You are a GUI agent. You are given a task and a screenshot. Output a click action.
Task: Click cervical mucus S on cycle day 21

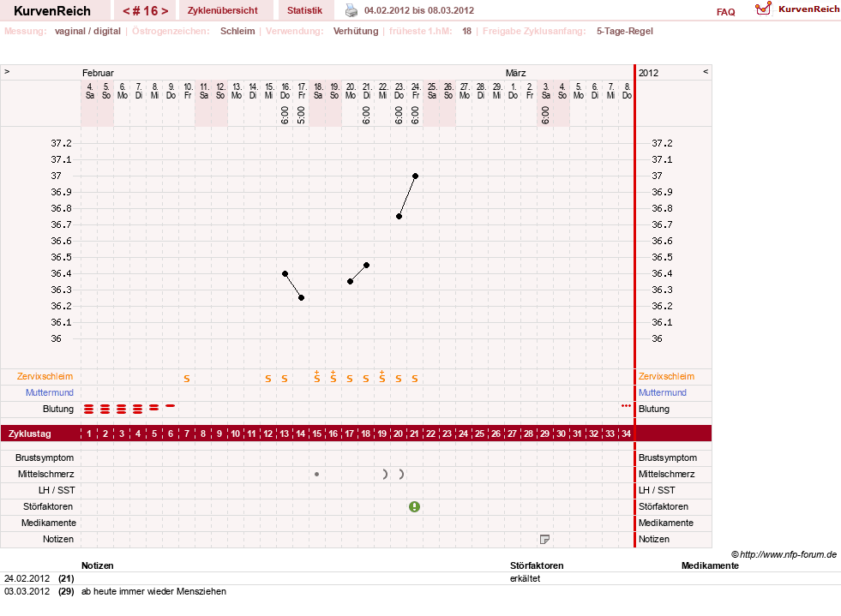pyautogui.click(x=415, y=379)
